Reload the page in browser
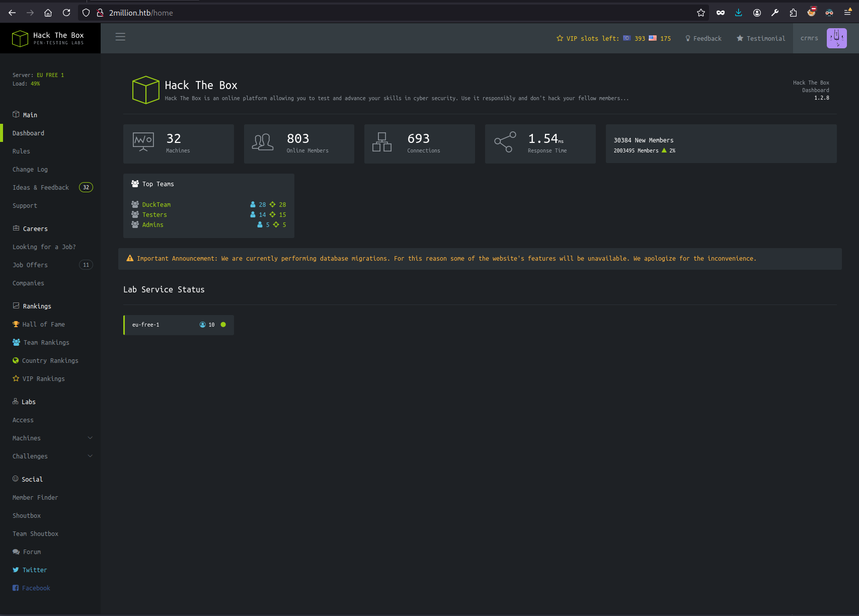Screen dimensions: 859x616 (66, 13)
